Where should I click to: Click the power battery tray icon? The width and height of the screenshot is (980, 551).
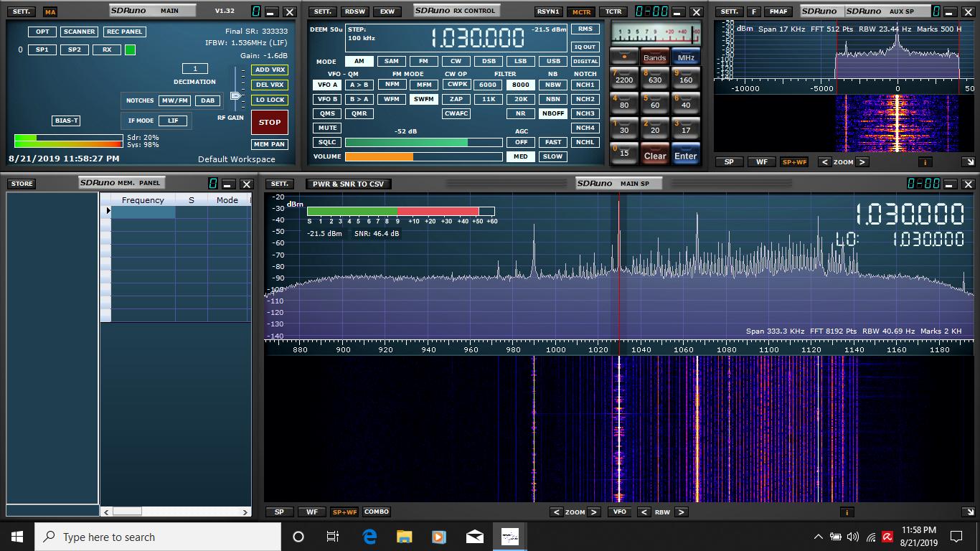(836, 537)
